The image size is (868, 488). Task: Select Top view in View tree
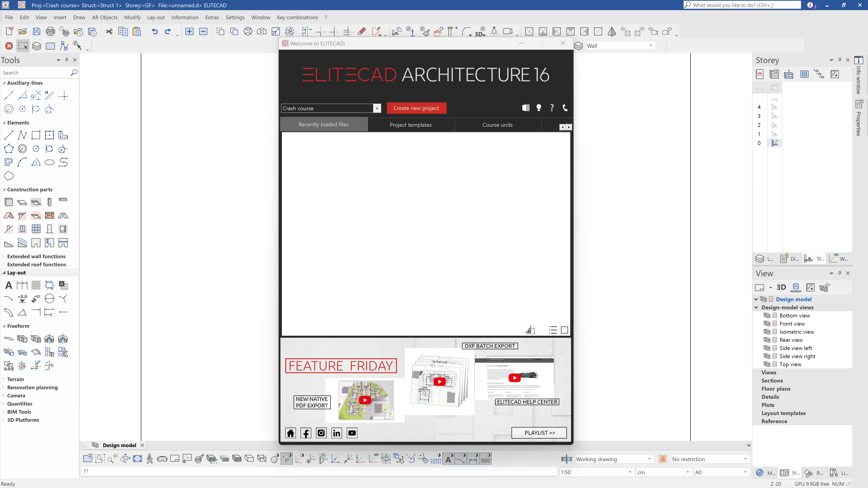pyautogui.click(x=790, y=364)
